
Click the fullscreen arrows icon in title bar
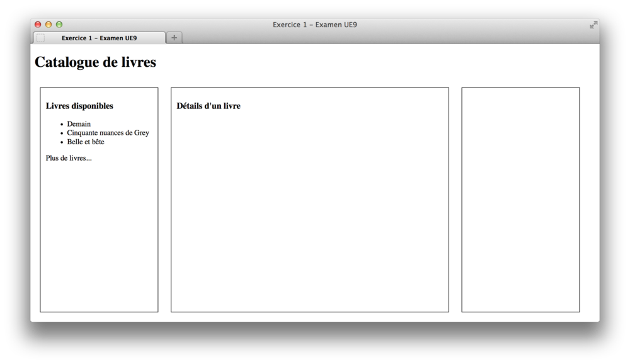(x=593, y=25)
